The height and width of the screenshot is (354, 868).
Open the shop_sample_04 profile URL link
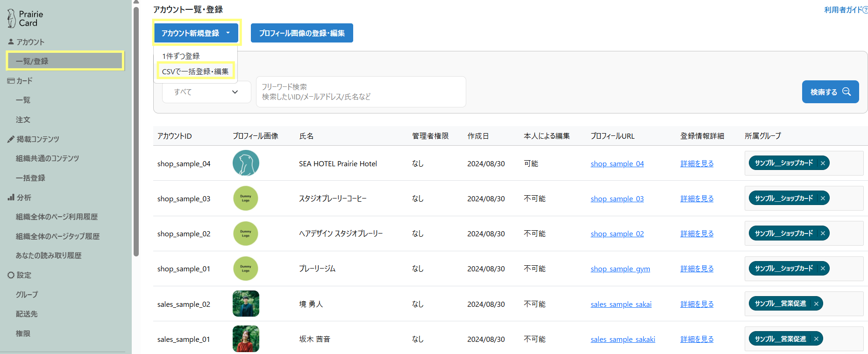point(617,164)
